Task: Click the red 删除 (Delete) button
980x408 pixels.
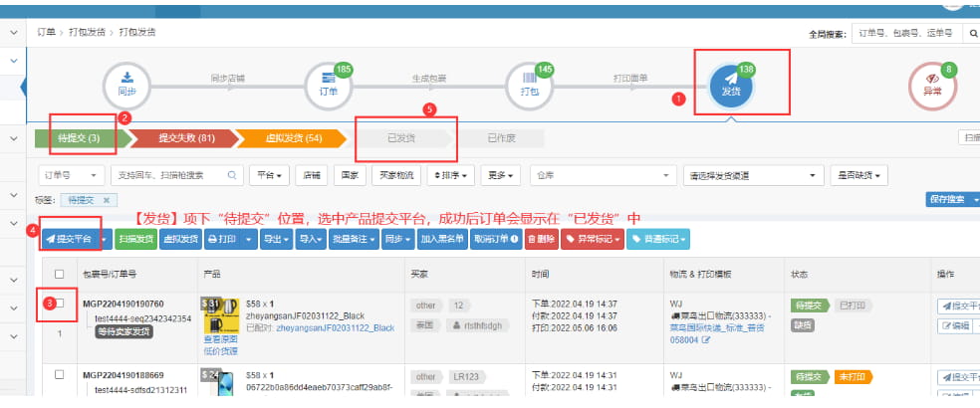Action: point(540,239)
